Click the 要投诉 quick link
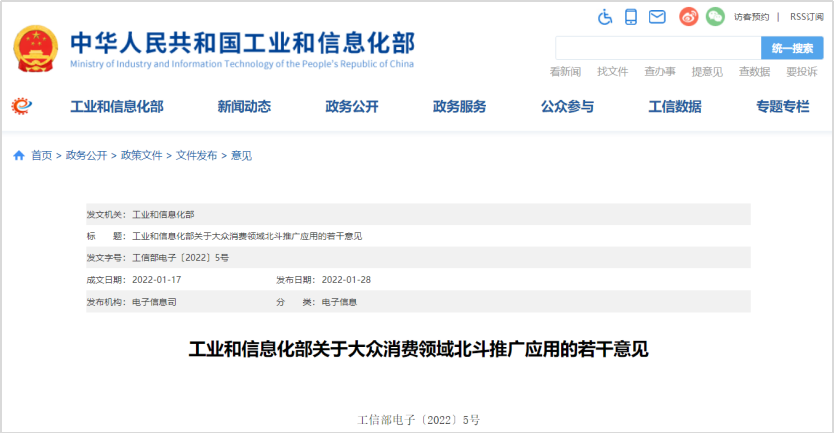Screen dimensions: 834x433 coord(801,72)
